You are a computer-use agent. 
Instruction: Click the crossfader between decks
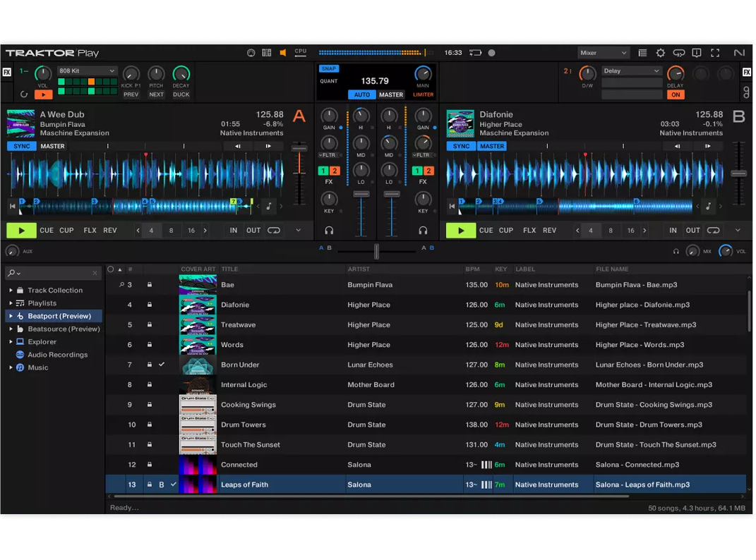(376, 251)
